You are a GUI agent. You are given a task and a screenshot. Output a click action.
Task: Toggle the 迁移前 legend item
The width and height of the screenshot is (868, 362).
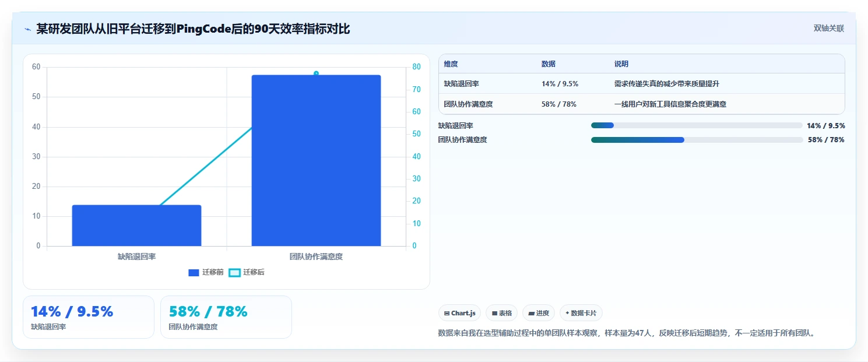[x=206, y=272]
